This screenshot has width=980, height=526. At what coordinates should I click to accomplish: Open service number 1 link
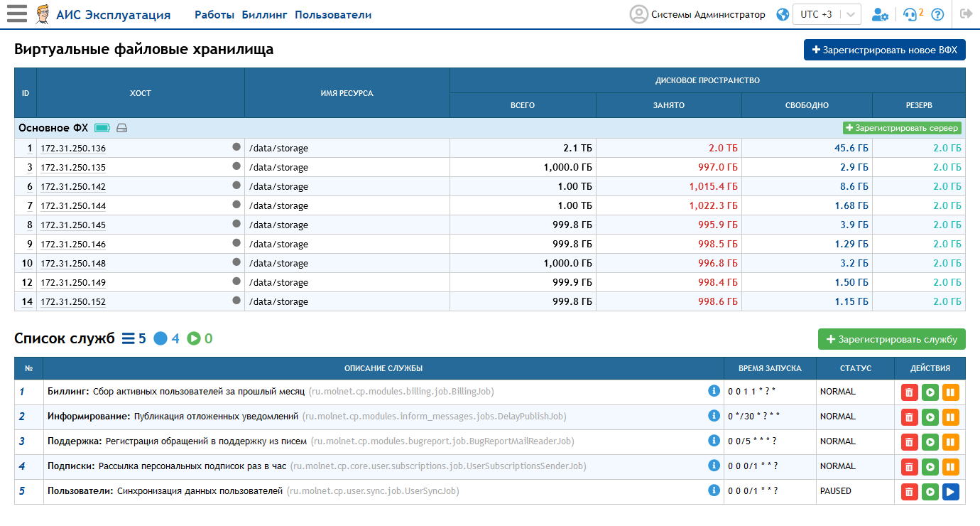pyautogui.click(x=21, y=392)
